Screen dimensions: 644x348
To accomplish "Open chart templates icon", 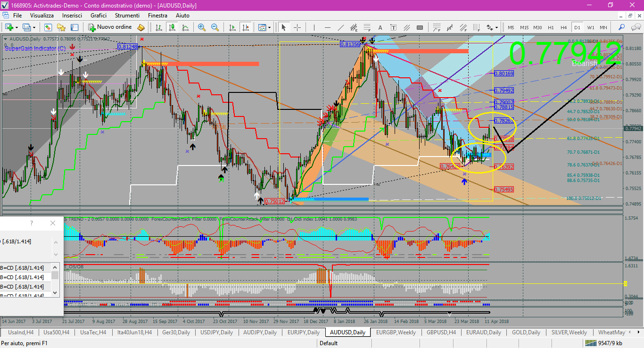I will (262, 27).
